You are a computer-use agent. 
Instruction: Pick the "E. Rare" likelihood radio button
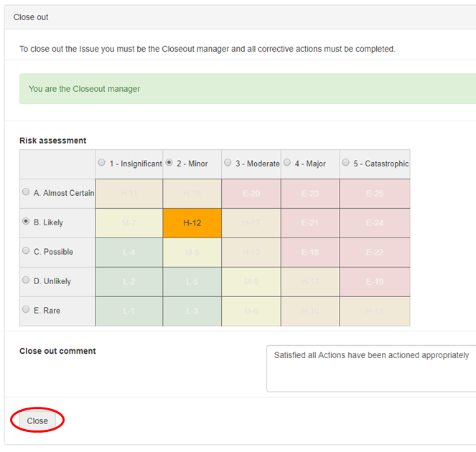pyautogui.click(x=27, y=310)
